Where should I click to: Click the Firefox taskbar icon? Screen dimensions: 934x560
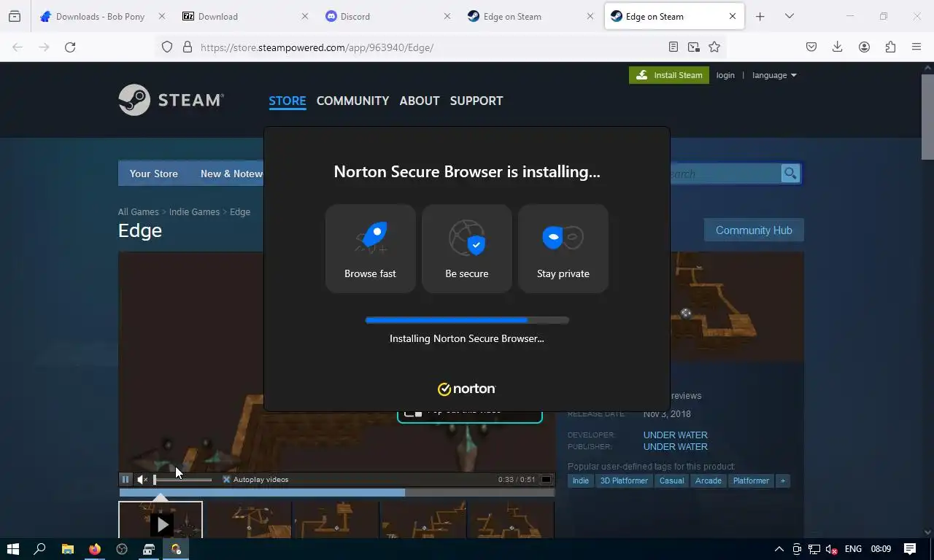pyautogui.click(x=94, y=549)
